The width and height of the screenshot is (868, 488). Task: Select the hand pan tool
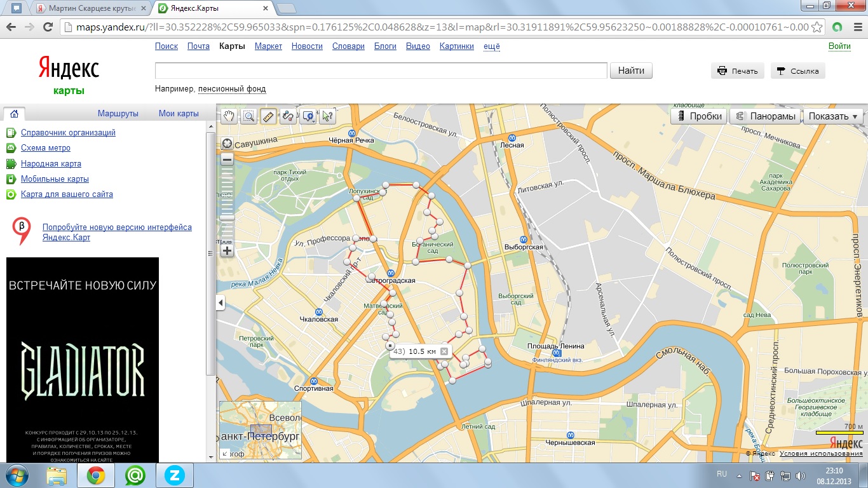[x=229, y=116]
